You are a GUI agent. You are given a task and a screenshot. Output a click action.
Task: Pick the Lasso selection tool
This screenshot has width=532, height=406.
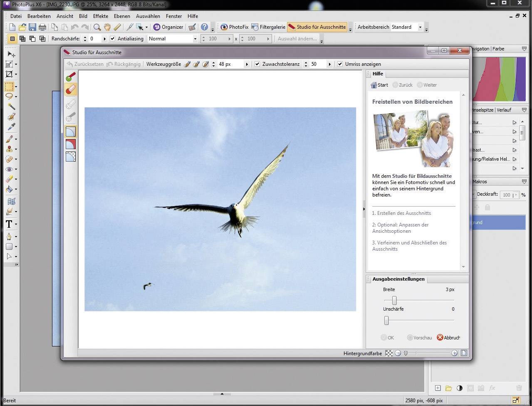tap(9, 96)
